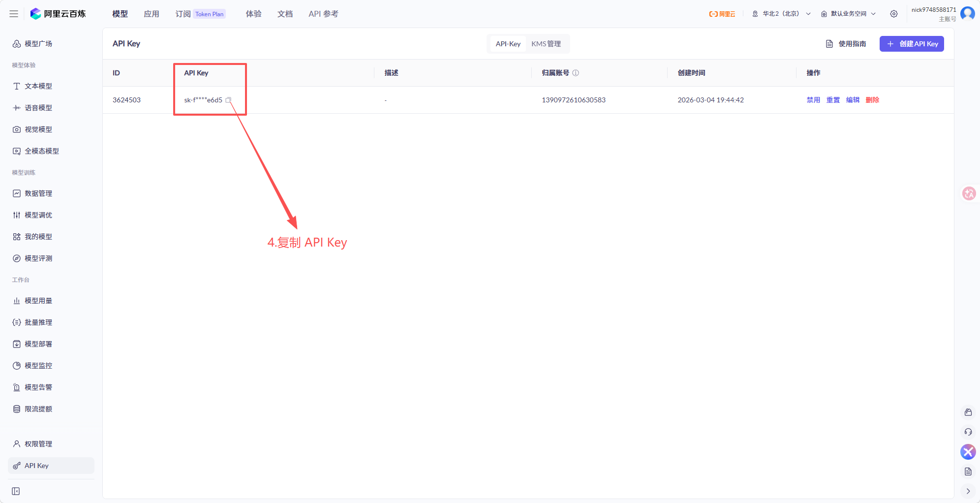Select the API-Key tab
The height and width of the screenshot is (503, 980).
point(508,44)
